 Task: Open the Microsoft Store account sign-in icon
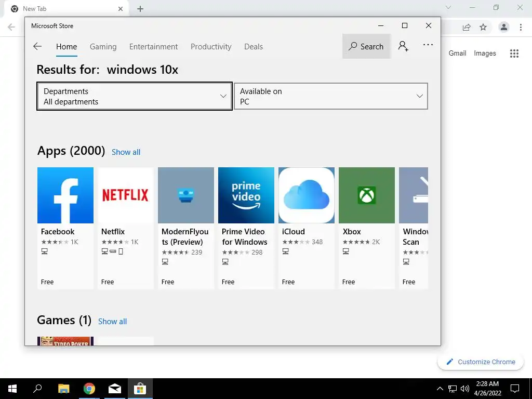pyautogui.click(x=403, y=46)
